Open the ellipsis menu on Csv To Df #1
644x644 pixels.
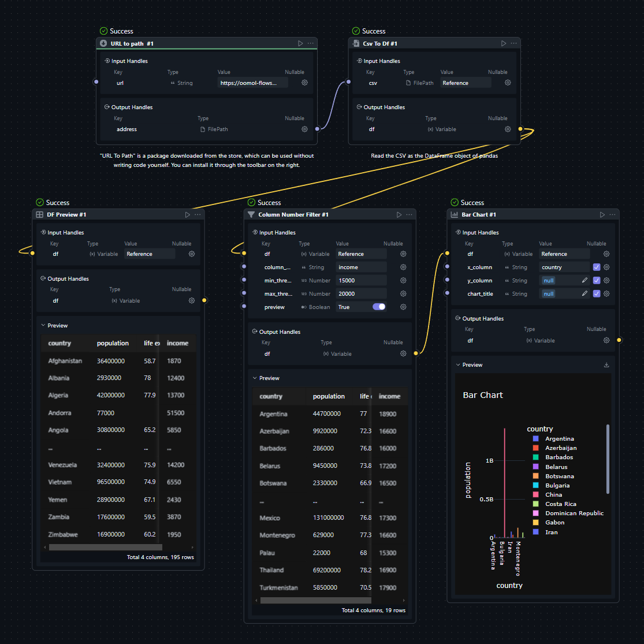[x=514, y=43]
